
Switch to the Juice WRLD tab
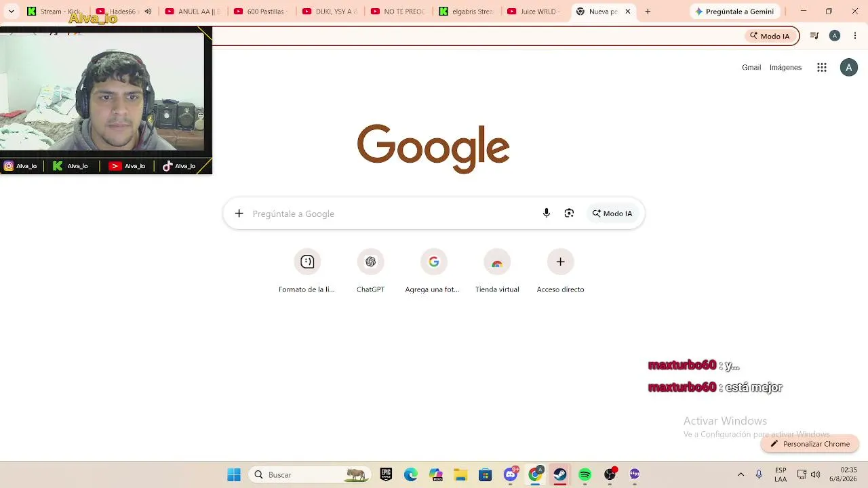(x=535, y=12)
